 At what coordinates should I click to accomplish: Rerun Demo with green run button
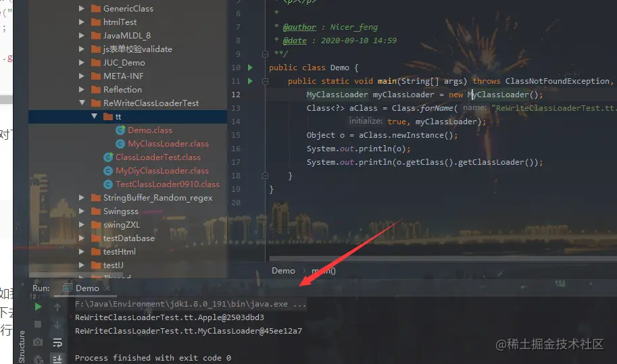pos(38,307)
